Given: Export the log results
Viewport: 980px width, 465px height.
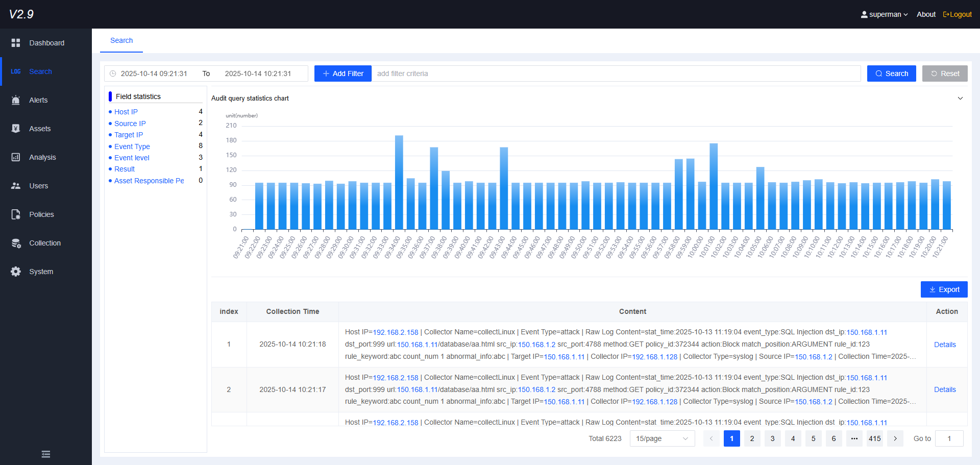Looking at the screenshot, I should tap(944, 289).
